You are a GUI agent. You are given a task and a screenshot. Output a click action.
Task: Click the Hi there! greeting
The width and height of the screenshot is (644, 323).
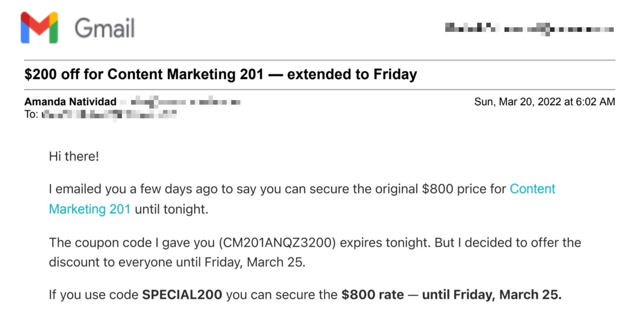click(x=74, y=156)
